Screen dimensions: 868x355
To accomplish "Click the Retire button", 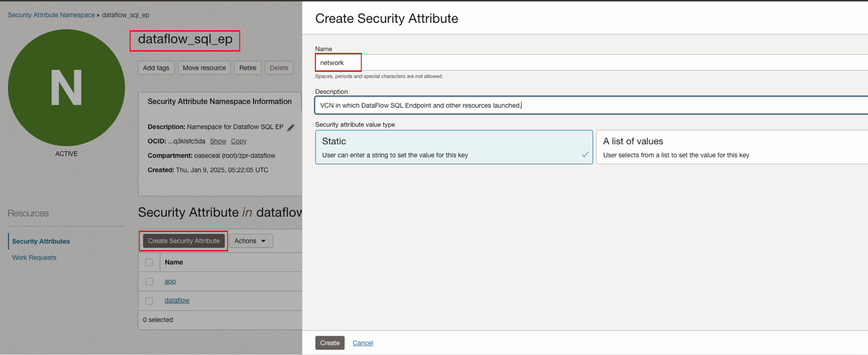I will click(247, 68).
